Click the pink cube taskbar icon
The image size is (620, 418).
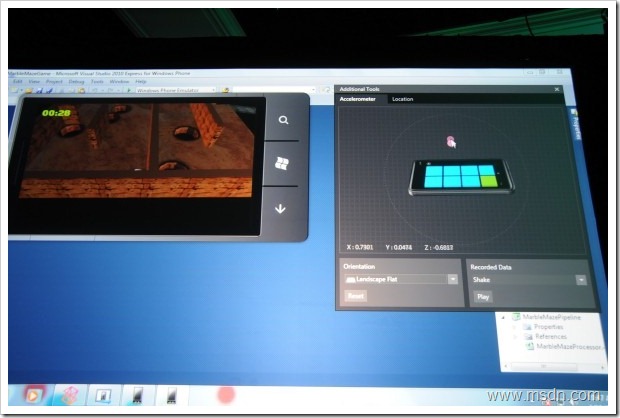tap(69, 395)
